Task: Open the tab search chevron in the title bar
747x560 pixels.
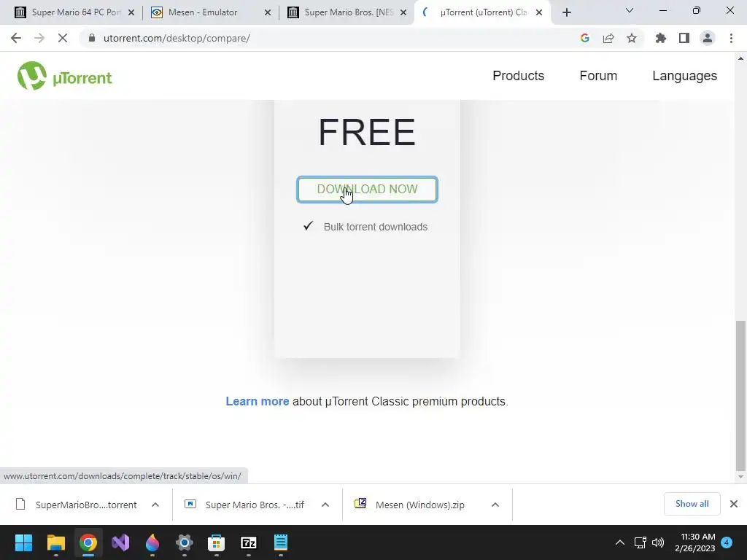Action: coord(630,10)
